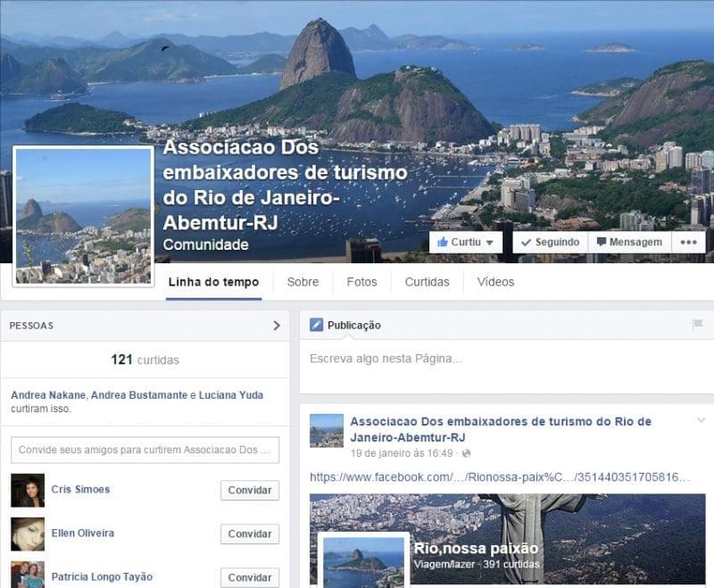Click the thumbs-up icon on Curtiu

[442, 242]
